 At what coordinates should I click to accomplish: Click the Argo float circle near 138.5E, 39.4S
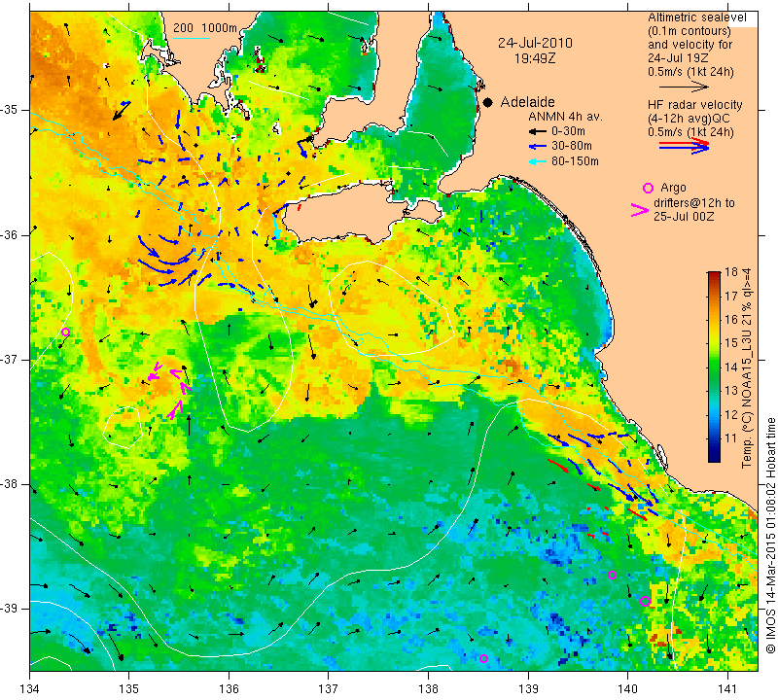click(x=483, y=659)
